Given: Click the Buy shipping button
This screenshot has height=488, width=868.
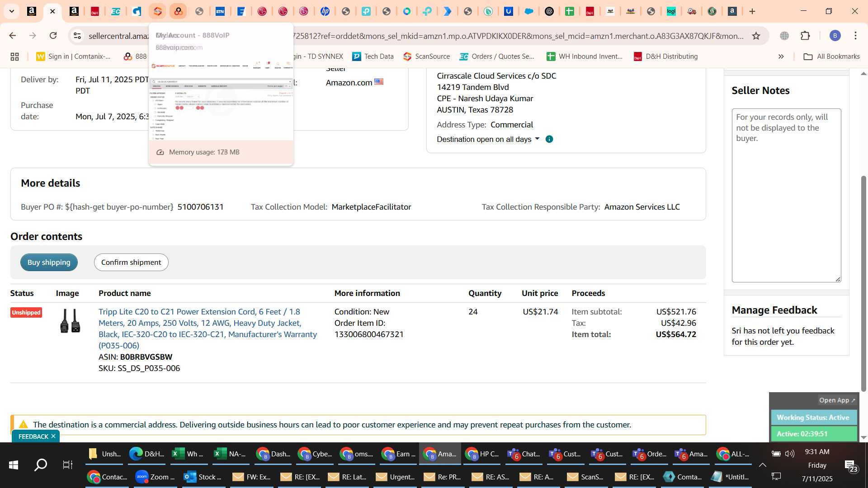Looking at the screenshot, I should [x=49, y=263].
